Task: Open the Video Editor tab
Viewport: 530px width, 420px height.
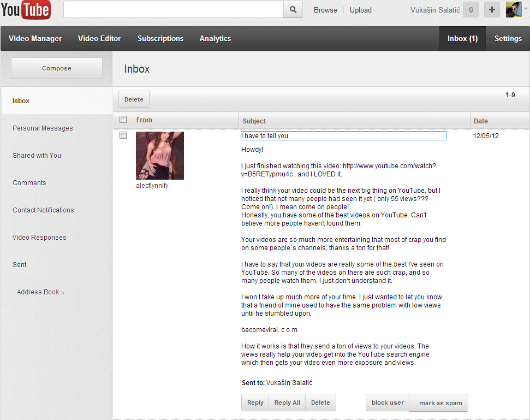Action: coord(99,39)
